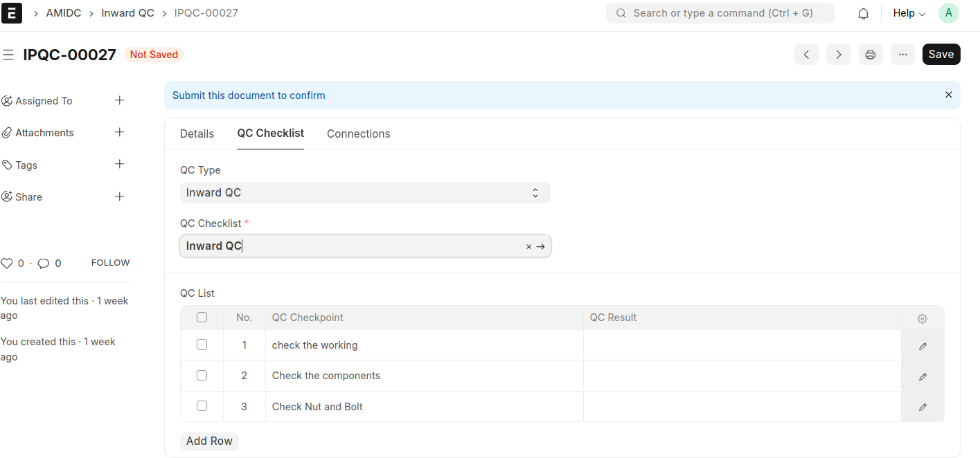Toggle select-all checkbox in QC List header
The image size is (980, 458).
[x=202, y=318]
